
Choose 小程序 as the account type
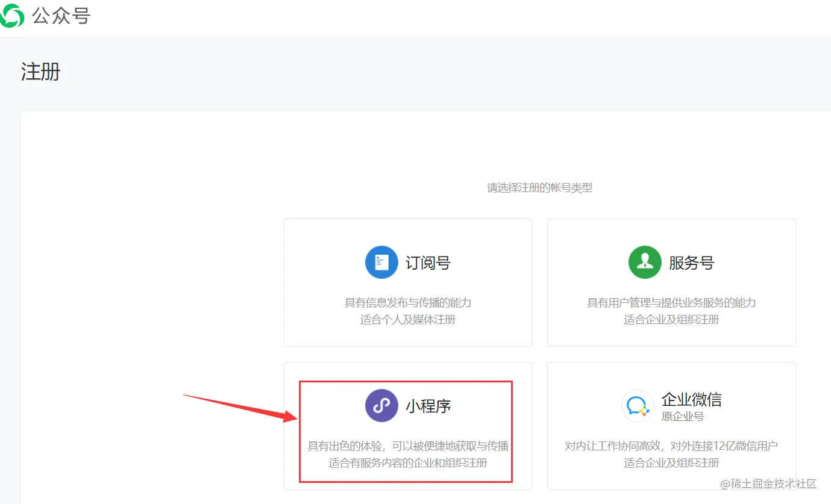(428, 406)
